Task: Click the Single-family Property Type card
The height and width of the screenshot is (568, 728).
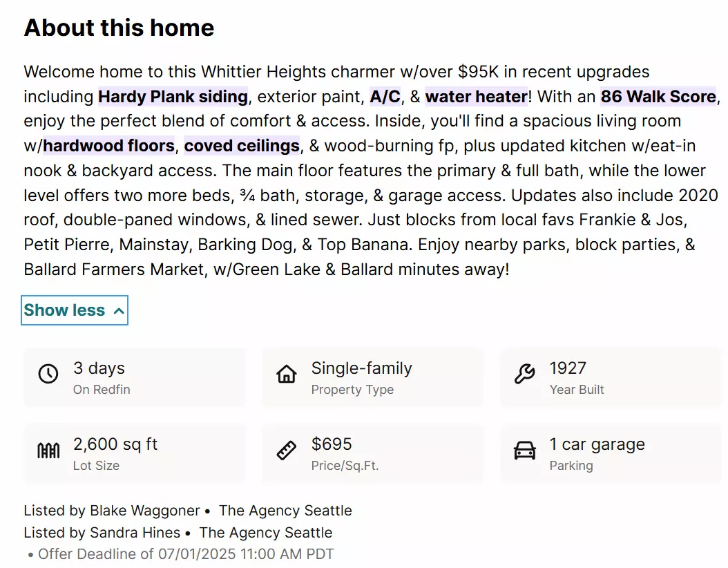Action: 373,378
